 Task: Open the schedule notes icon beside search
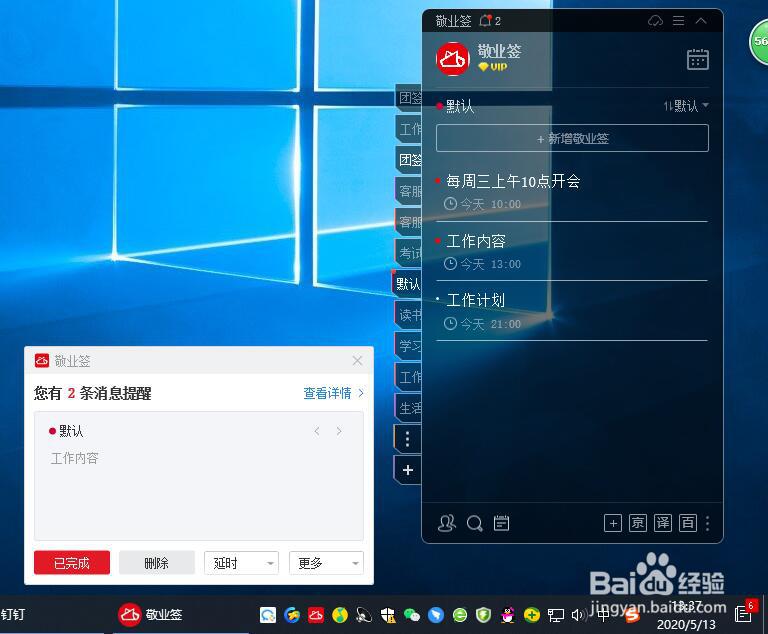click(x=501, y=523)
